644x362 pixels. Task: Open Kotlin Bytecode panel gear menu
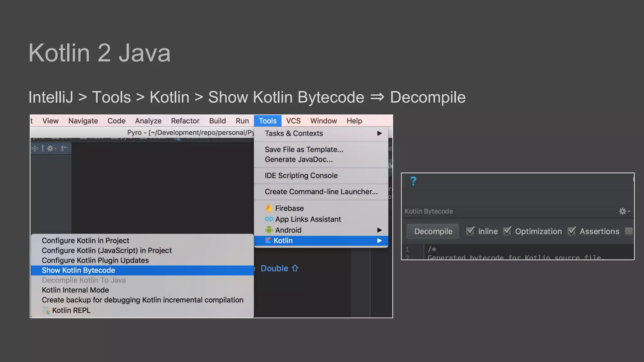624,211
